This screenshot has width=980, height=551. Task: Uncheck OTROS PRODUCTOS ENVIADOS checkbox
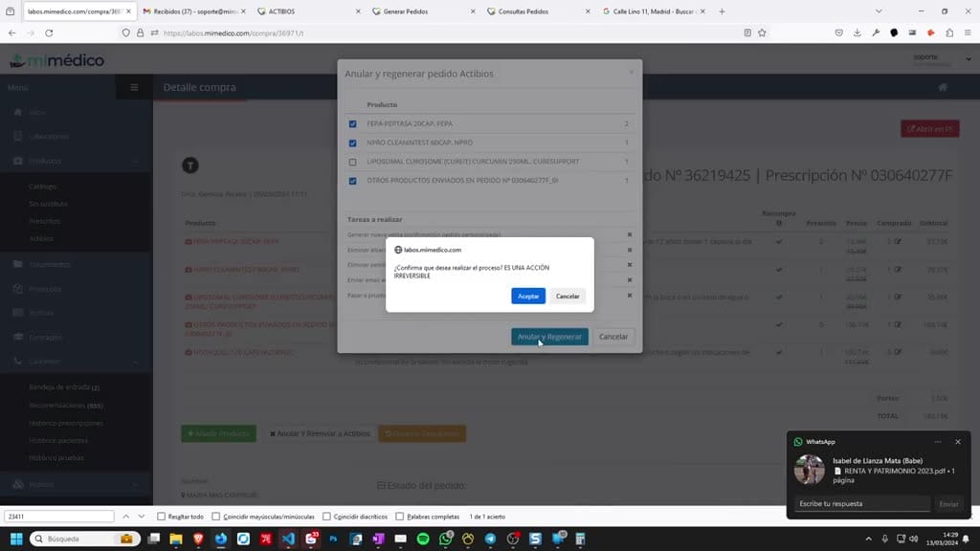click(352, 181)
